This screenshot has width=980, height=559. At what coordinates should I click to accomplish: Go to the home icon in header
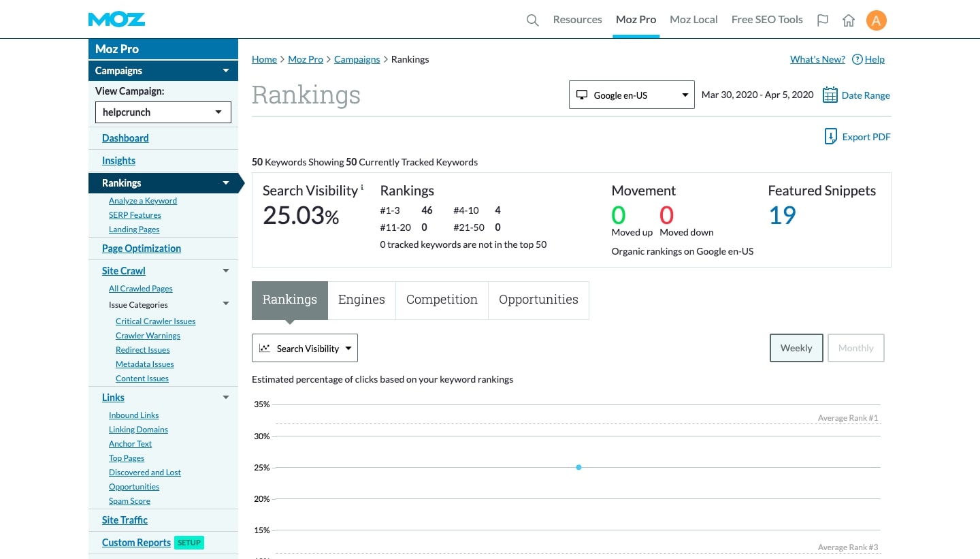[849, 20]
